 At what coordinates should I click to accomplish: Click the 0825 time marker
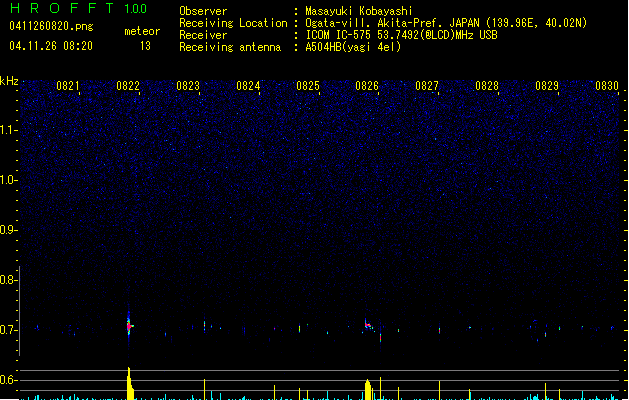tap(308, 86)
